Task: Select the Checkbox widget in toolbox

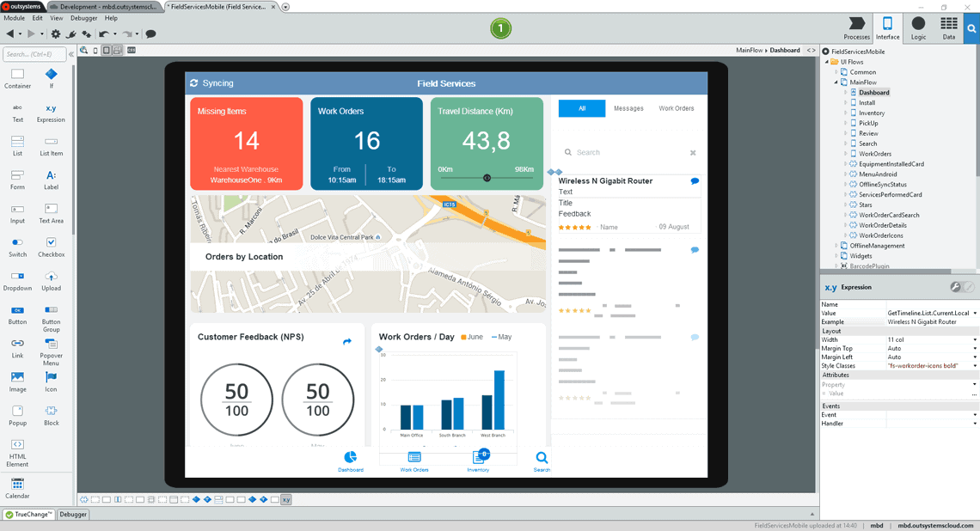Action: point(52,247)
